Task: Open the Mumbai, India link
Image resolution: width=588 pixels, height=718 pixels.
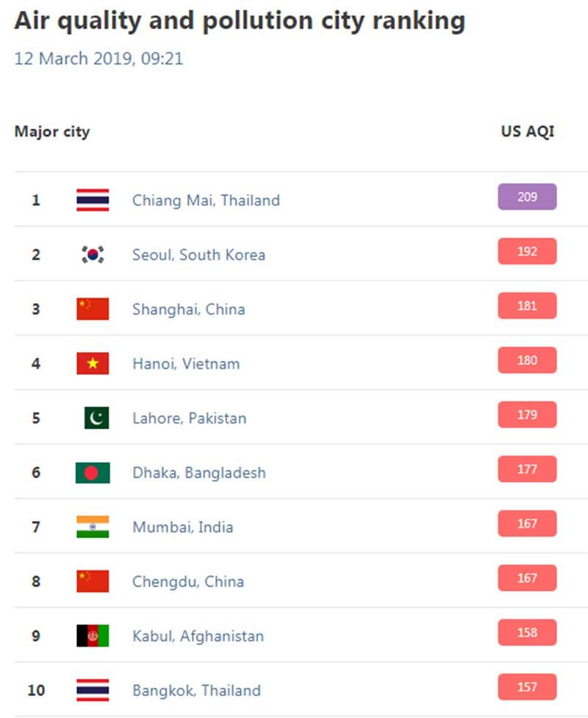Action: 183,528
